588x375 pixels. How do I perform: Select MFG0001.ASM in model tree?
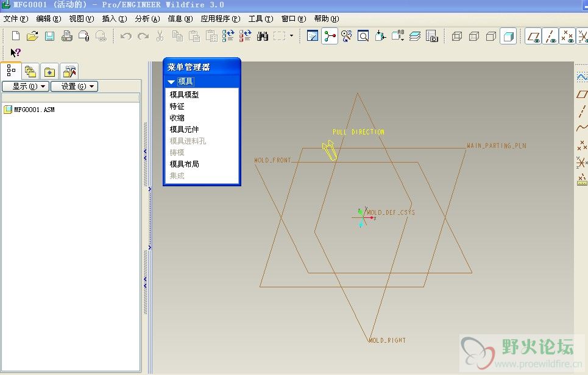pos(29,110)
